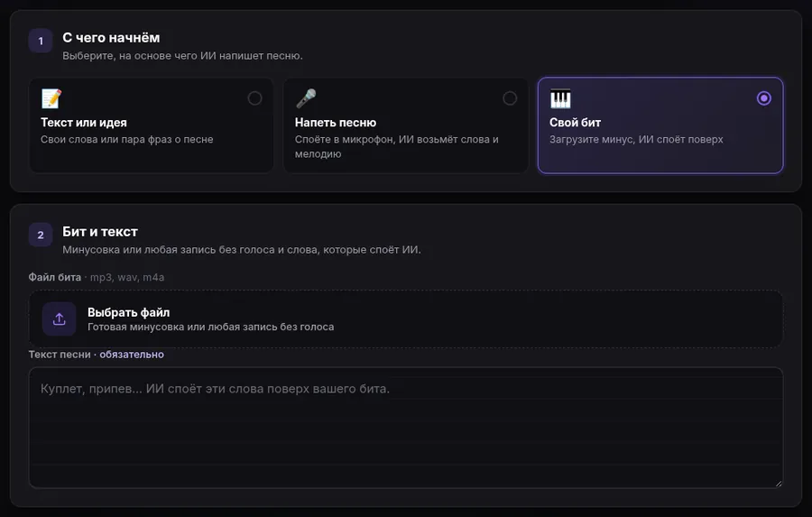The width and height of the screenshot is (812, 517).
Task: Click the description Загрузите минус, ИИ споёт поверх
Action: click(x=636, y=139)
